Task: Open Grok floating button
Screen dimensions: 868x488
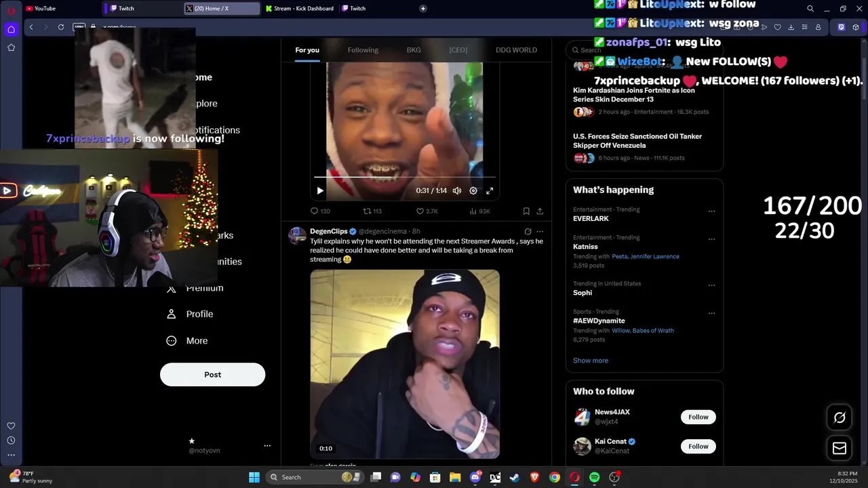Action: tap(840, 418)
